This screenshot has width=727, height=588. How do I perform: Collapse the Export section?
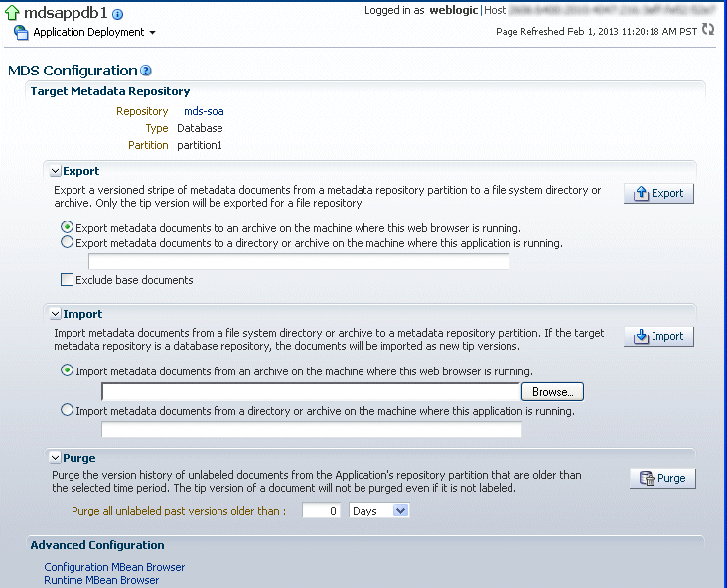[56, 171]
